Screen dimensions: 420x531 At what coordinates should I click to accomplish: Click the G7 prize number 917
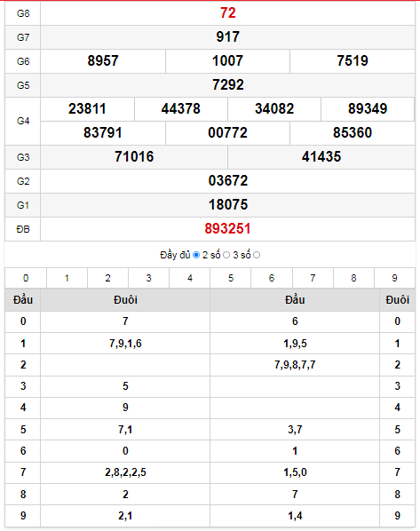click(228, 37)
